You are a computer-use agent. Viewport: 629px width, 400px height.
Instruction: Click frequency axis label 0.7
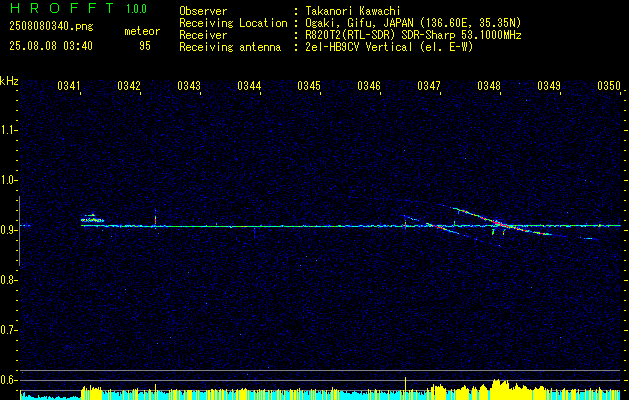(8, 330)
